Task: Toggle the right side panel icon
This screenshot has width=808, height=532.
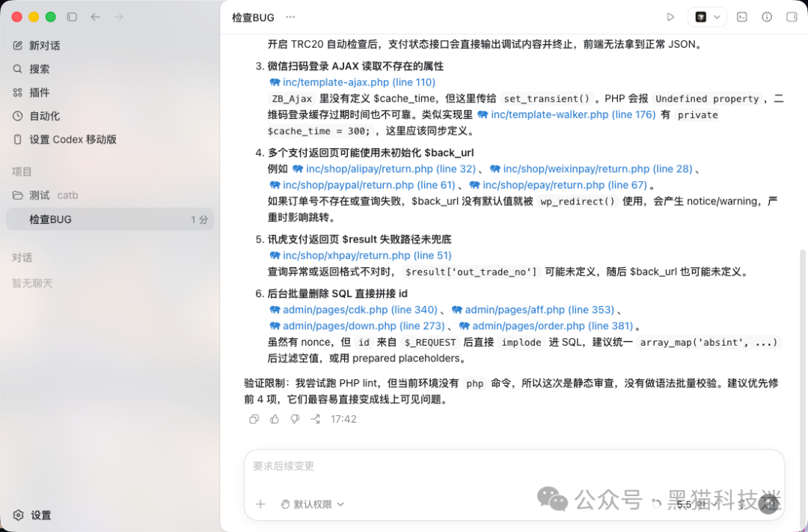Action: click(x=792, y=17)
